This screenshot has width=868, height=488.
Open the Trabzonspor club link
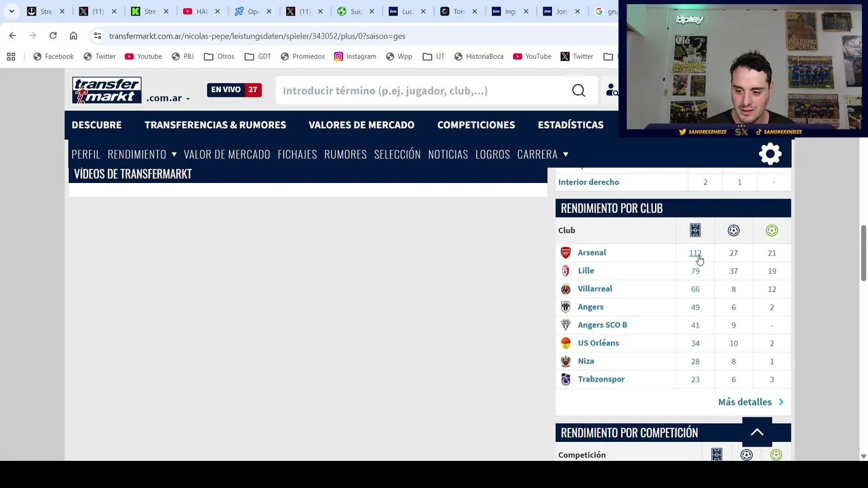coord(601,379)
